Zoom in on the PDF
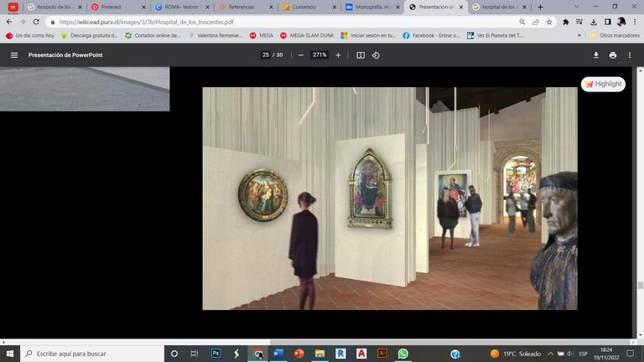 [x=338, y=55]
